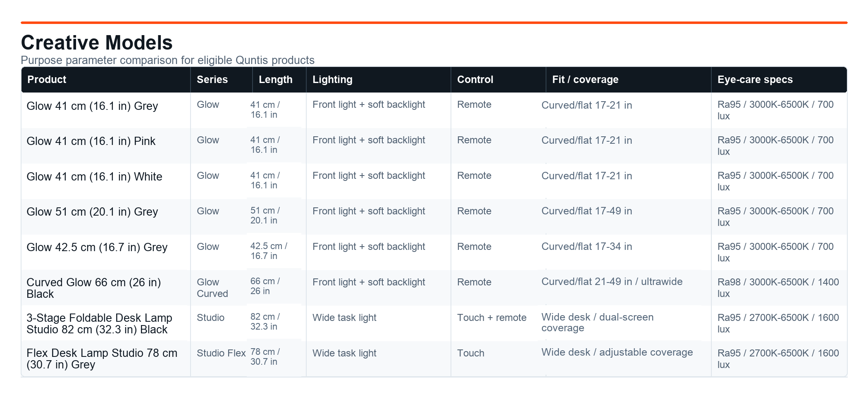The image size is (868, 399).
Task: Click Front light + soft backlight in Curved Glow row
Action: coord(369,282)
